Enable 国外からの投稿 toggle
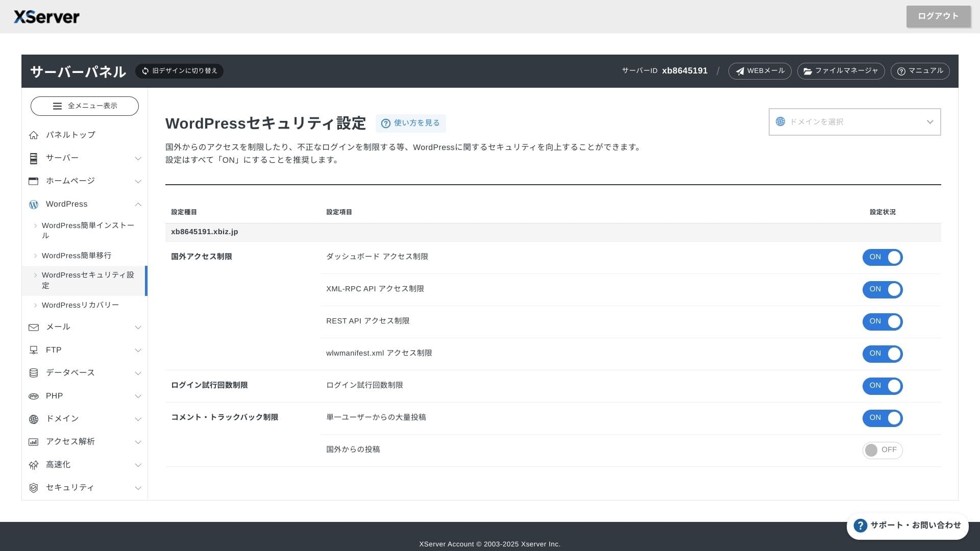The image size is (980, 551). tap(883, 450)
